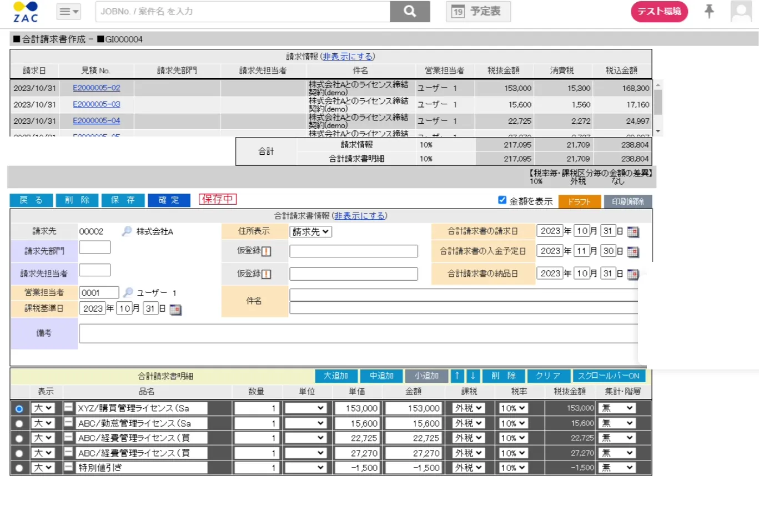Click the 保存 button
This screenshot has height=532, width=759.
point(123,200)
